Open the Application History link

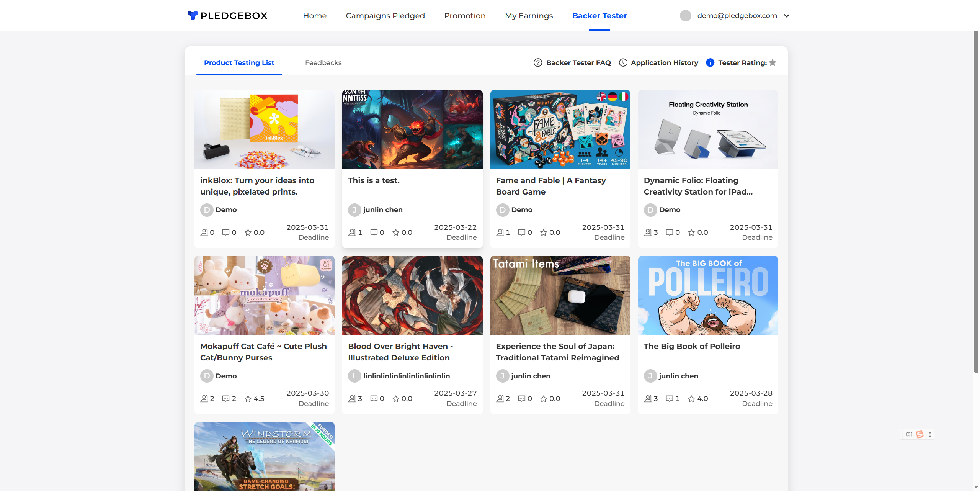click(664, 63)
